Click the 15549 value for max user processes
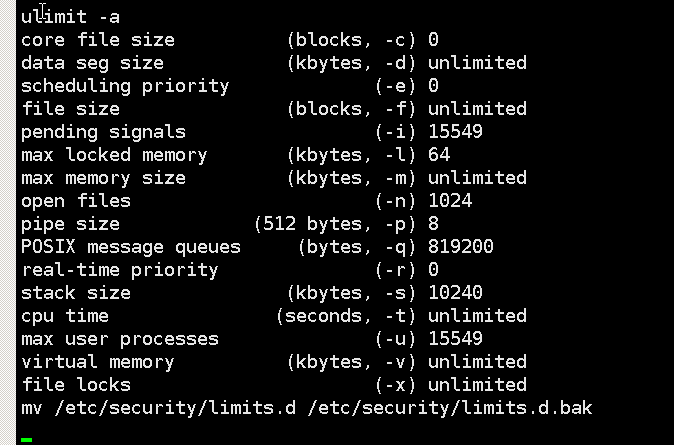 [455, 339]
